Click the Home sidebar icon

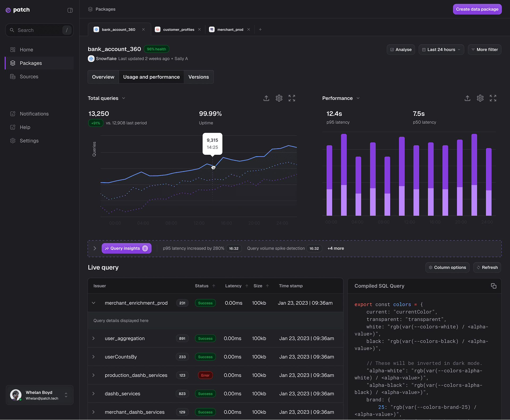tap(13, 50)
